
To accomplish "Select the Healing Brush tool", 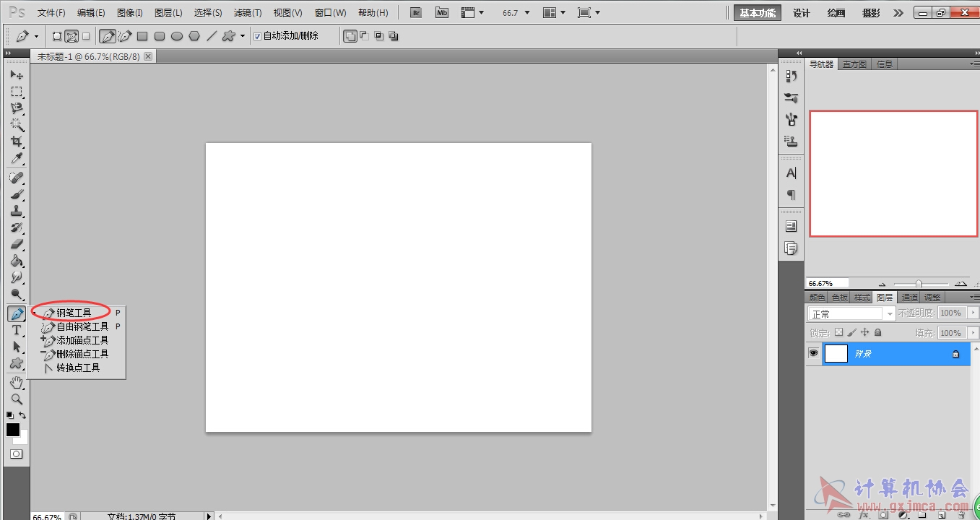I will pyautogui.click(x=17, y=178).
